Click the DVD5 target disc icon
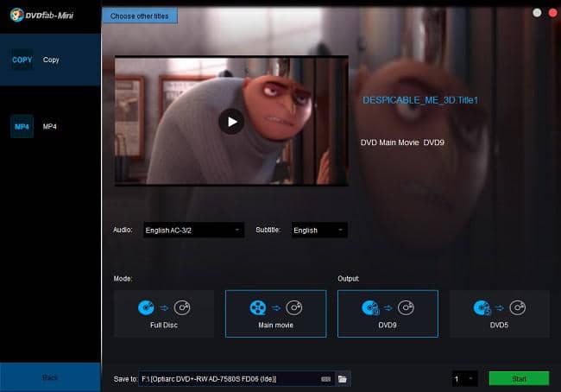Viewport: 561px width, 392px height. coord(518,307)
